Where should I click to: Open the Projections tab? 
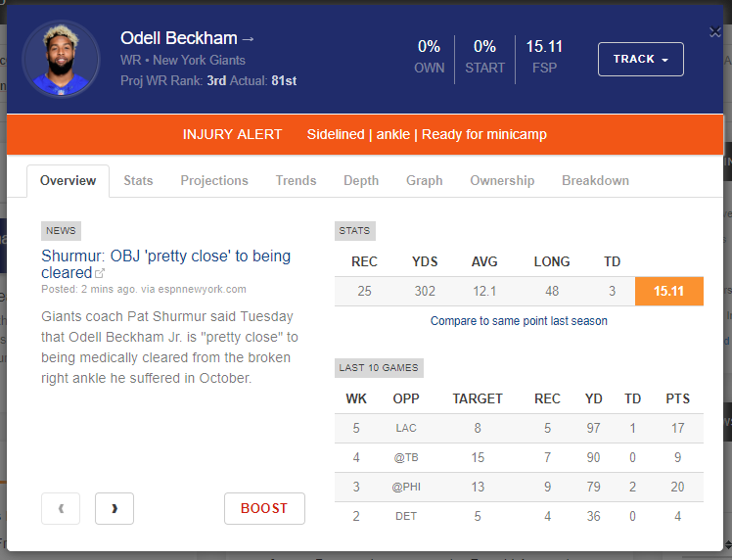(214, 180)
